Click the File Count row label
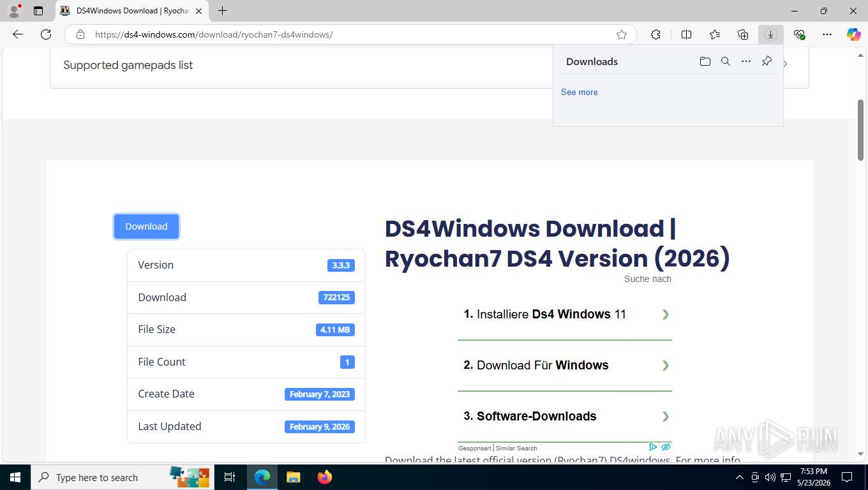 coord(161,362)
